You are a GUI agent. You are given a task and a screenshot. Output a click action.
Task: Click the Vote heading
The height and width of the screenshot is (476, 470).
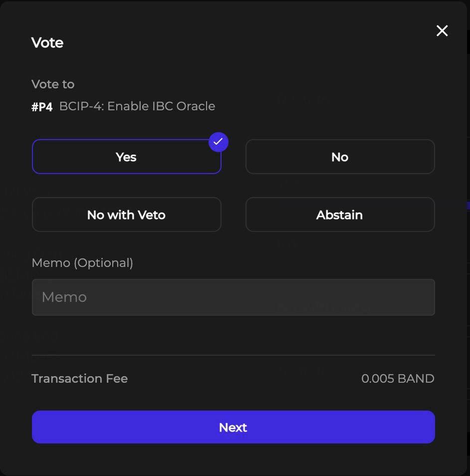pyautogui.click(x=47, y=43)
